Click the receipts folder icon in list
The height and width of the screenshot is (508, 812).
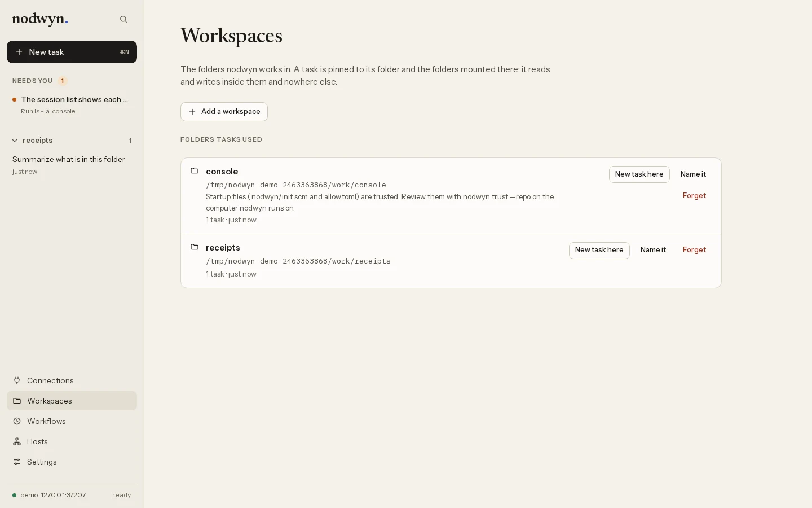pyautogui.click(x=195, y=247)
